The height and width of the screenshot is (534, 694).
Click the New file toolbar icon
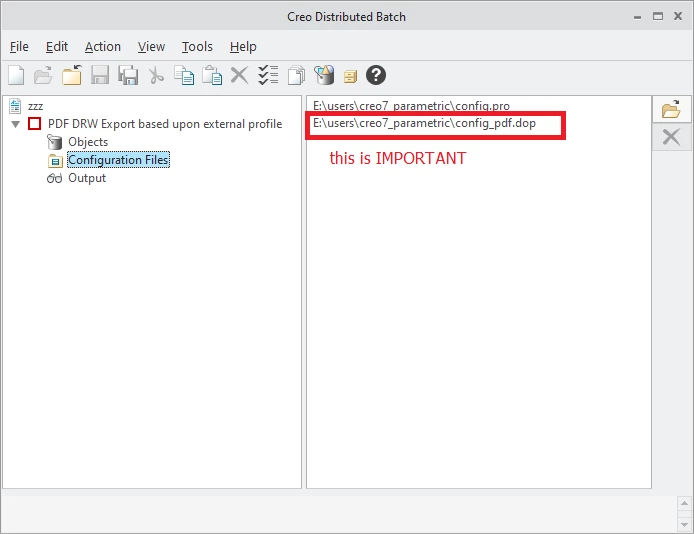16,75
